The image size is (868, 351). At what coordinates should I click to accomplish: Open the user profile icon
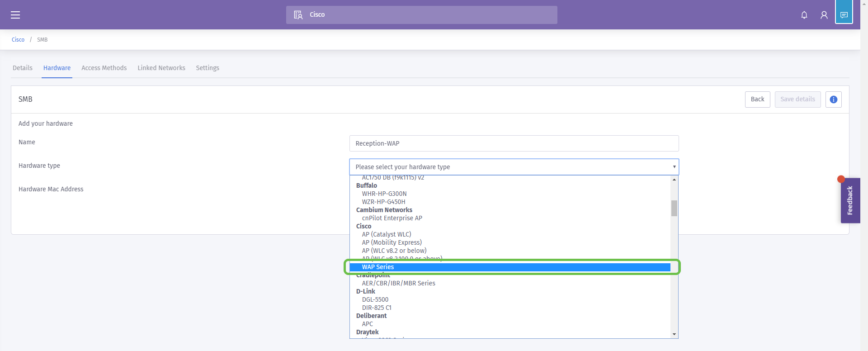(x=824, y=15)
